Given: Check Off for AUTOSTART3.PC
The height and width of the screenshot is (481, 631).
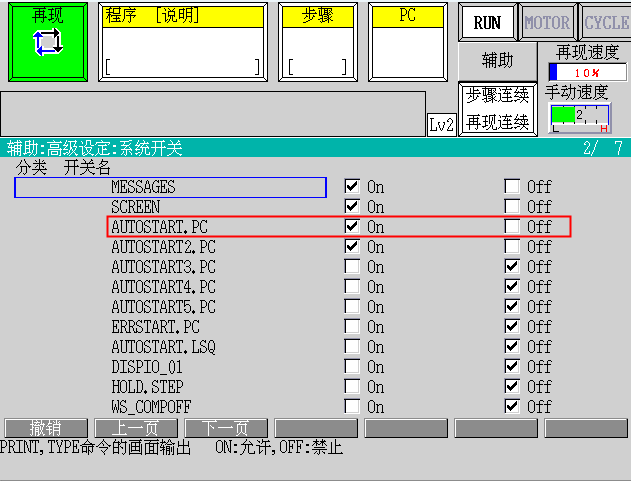Looking at the screenshot, I should [512, 266].
